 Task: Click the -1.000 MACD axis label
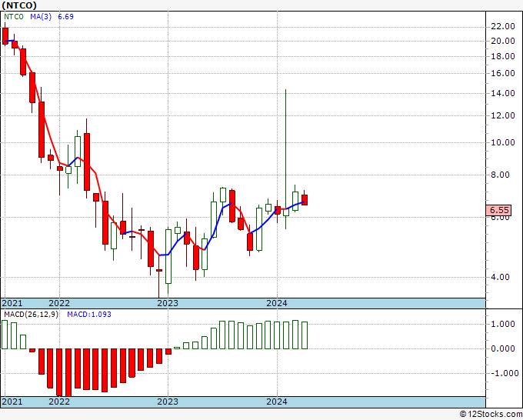[503, 373]
